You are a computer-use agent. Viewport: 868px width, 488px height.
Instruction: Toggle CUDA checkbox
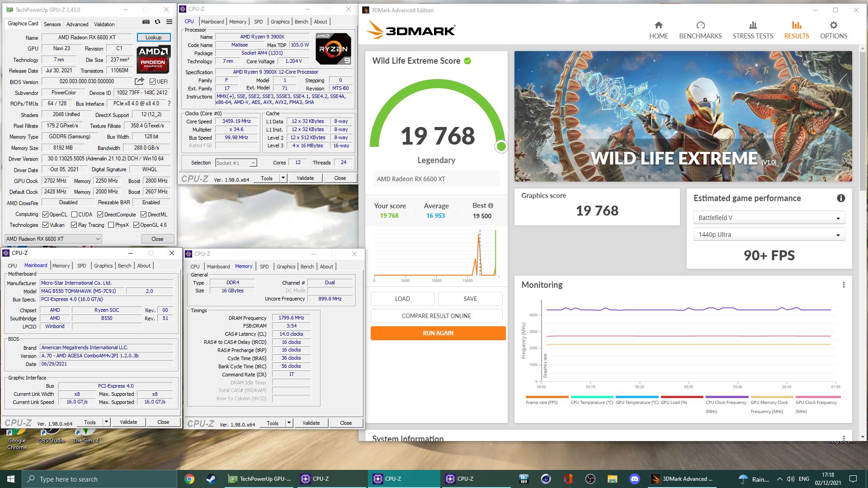tap(74, 215)
